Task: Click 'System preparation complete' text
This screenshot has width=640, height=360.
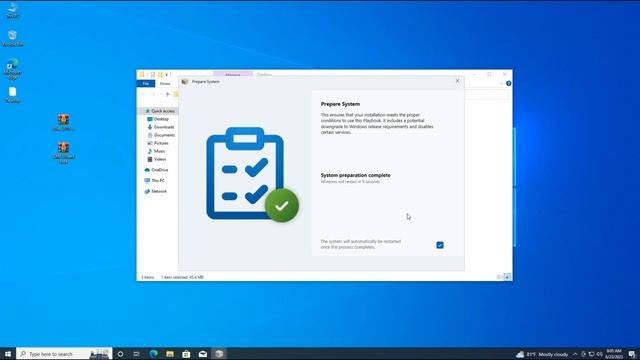Action: 356,175
